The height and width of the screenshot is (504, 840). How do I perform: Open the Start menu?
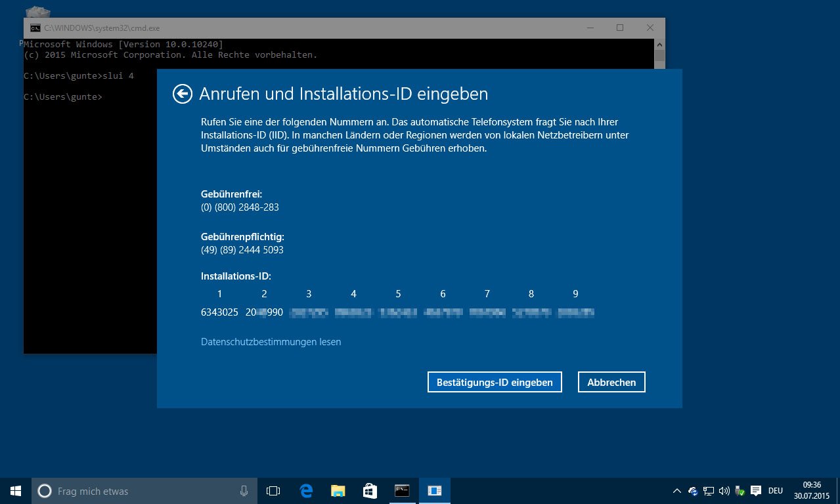(15, 491)
